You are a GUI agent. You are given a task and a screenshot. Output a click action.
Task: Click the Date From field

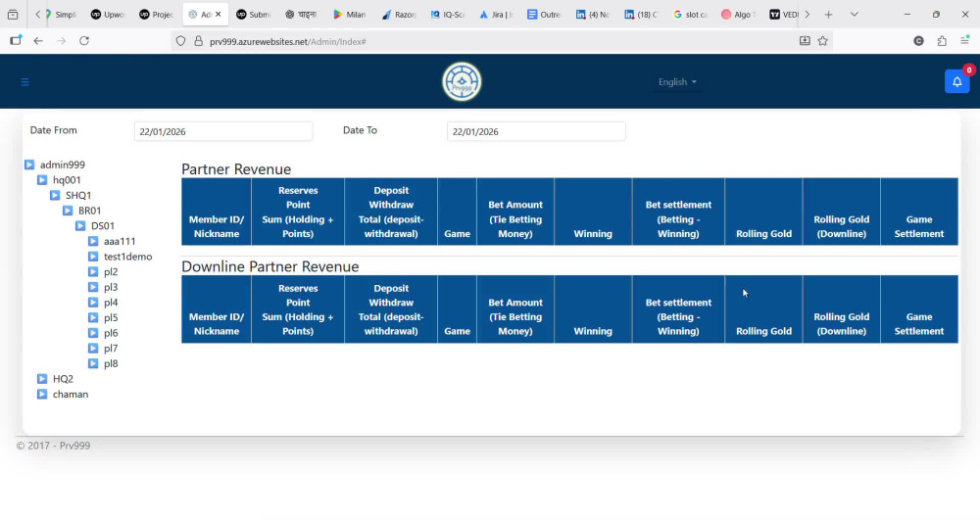[x=223, y=131]
